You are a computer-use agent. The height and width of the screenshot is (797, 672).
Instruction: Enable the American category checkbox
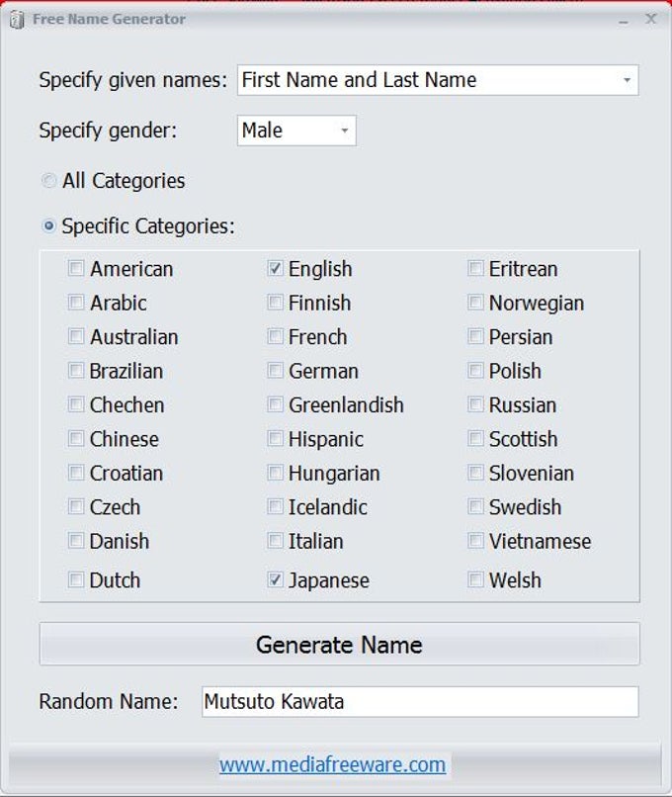[76, 269]
